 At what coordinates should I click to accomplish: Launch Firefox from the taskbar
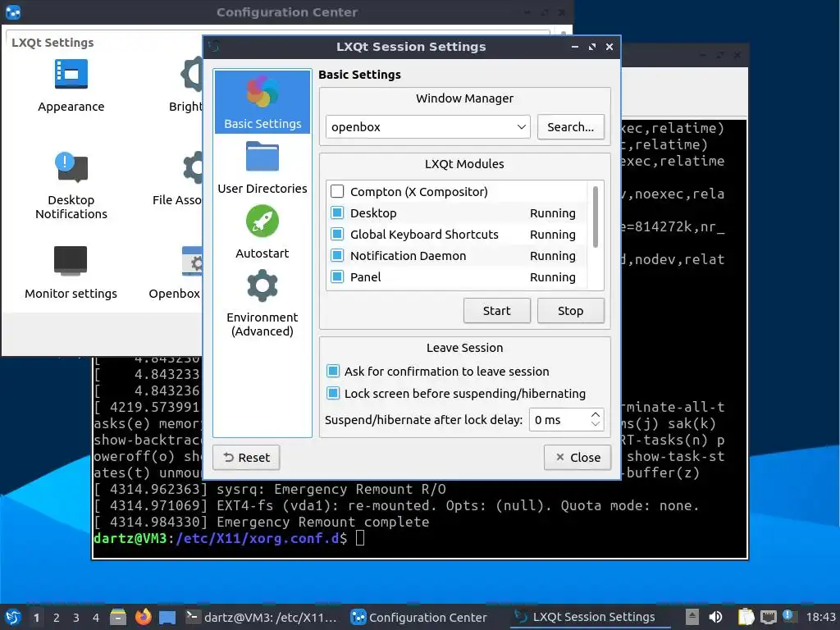tap(143, 617)
